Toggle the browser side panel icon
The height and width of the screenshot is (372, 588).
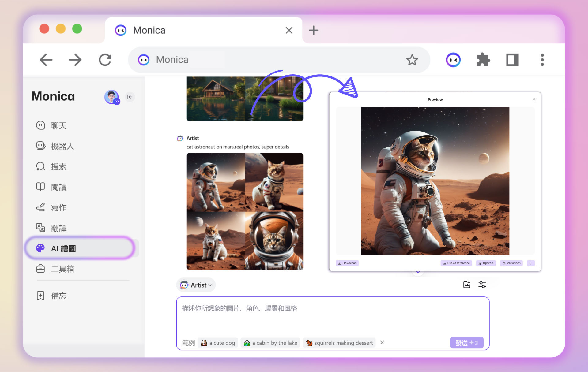pos(512,60)
